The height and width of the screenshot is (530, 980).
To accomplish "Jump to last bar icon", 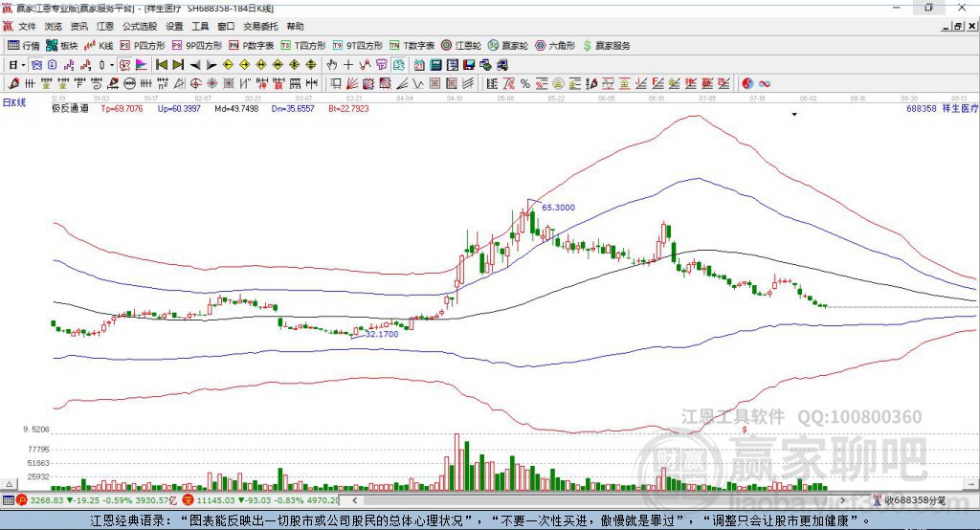I will tap(178, 65).
